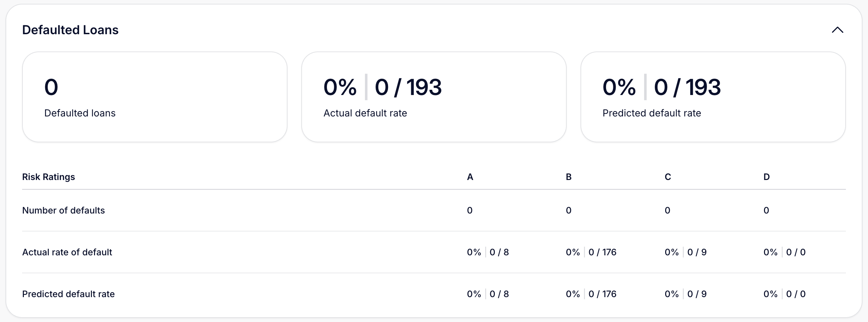Image resolution: width=868 pixels, height=322 pixels.
Task: Open the Predicted default rate card
Action: coord(713,97)
